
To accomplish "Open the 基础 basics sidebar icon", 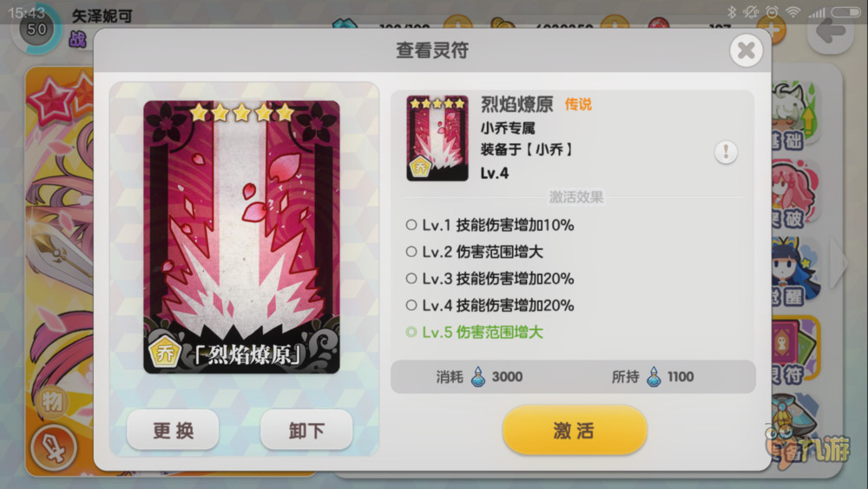I will [x=795, y=116].
